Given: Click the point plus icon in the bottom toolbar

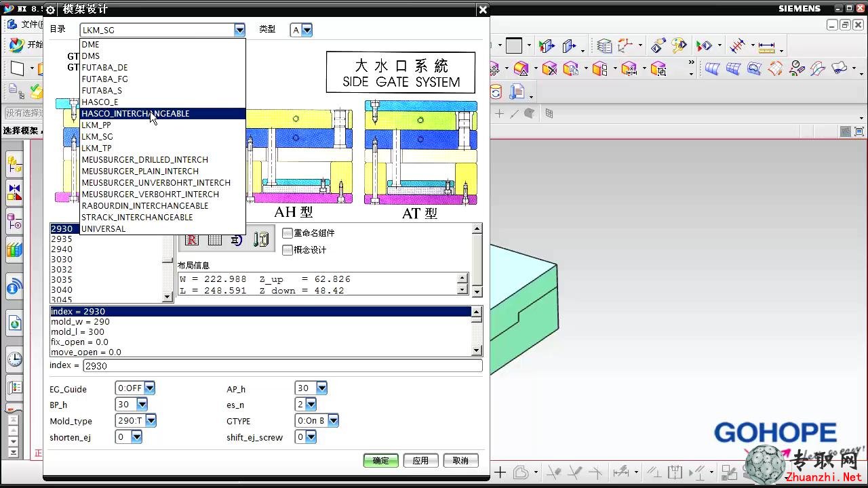Looking at the screenshot, I should click(x=500, y=472).
